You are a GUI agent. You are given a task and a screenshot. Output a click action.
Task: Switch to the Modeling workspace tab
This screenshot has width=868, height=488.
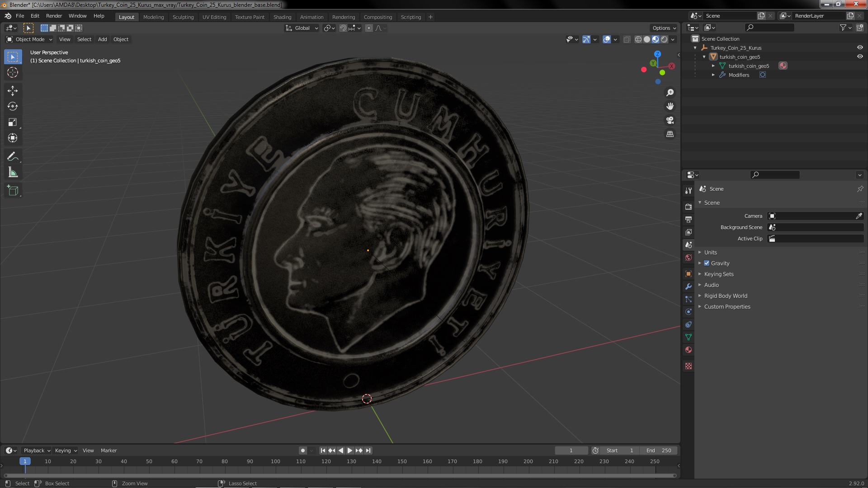[x=153, y=17]
